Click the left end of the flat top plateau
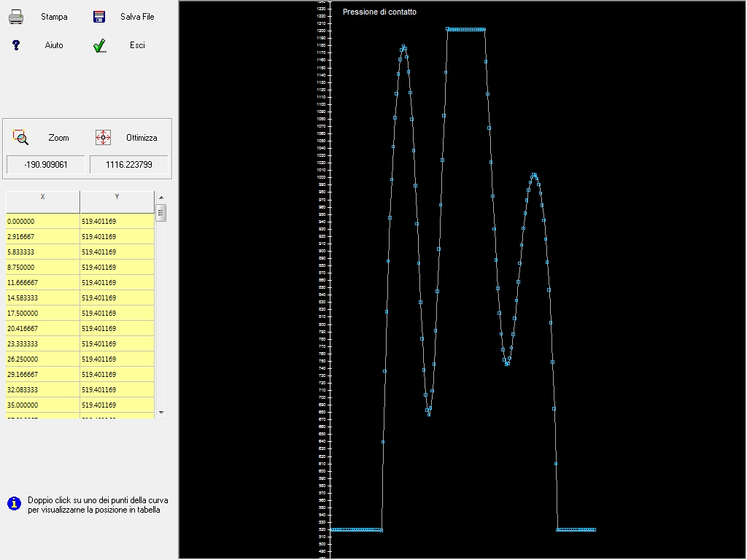Screen dimensions: 747x560 [447, 29]
